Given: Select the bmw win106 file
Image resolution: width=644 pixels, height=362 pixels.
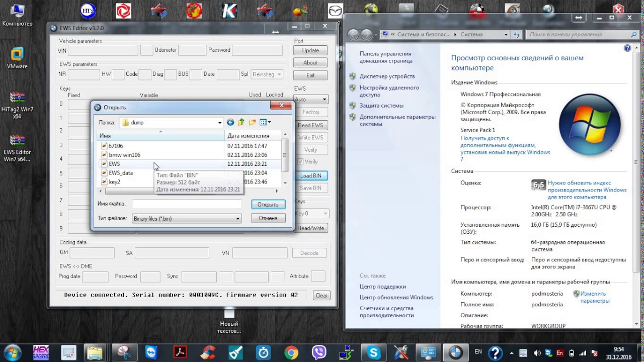Looking at the screenshot, I should pos(124,155).
